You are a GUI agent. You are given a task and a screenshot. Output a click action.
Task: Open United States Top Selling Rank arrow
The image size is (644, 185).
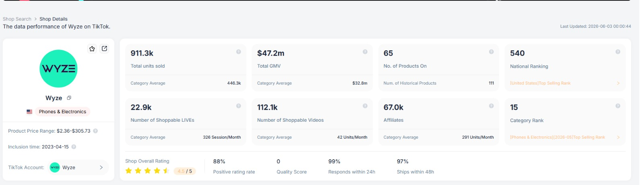click(x=618, y=83)
